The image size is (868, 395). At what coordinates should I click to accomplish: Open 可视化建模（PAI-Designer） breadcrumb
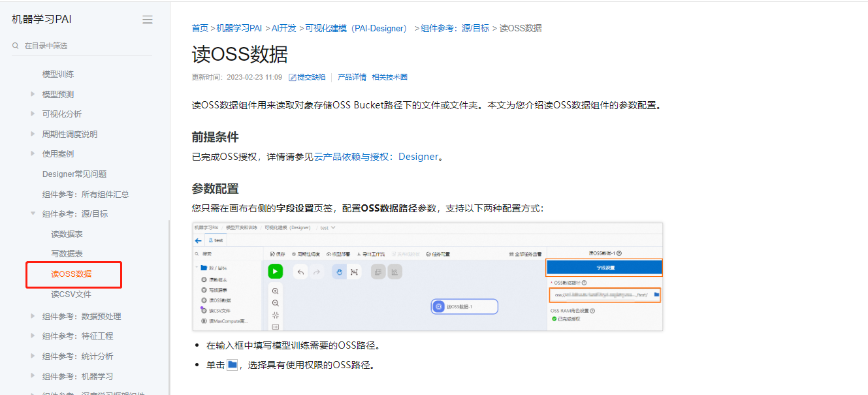tap(356, 28)
